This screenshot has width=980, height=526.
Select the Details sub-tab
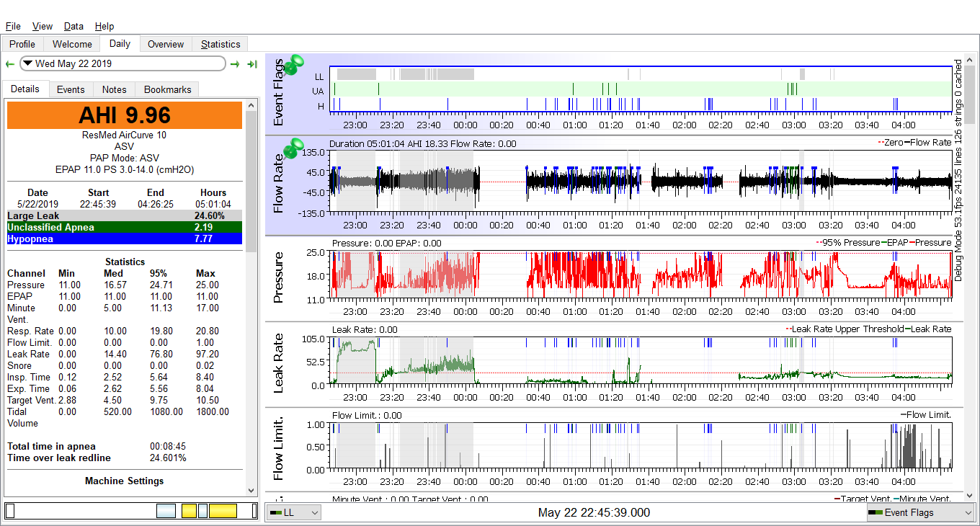(25, 89)
